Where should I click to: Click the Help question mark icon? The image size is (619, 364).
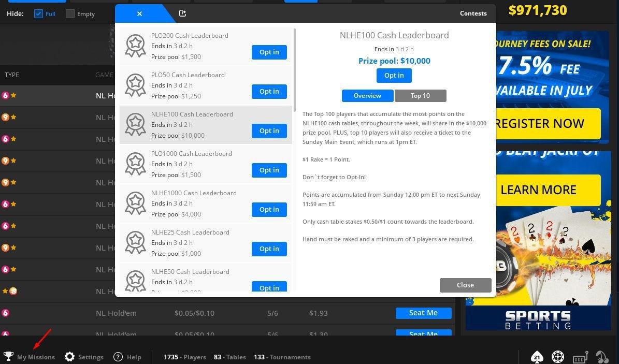click(118, 357)
